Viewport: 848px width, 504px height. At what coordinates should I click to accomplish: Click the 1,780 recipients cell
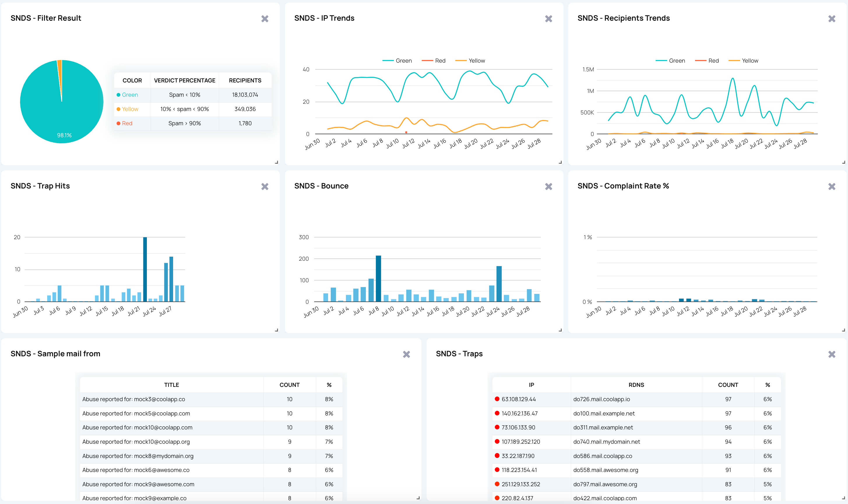click(x=245, y=123)
